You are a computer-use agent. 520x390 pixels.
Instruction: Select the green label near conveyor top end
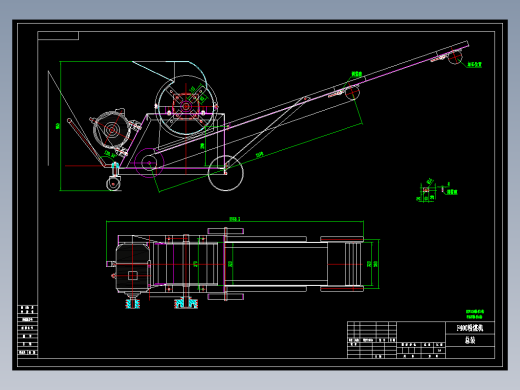tap(474, 64)
